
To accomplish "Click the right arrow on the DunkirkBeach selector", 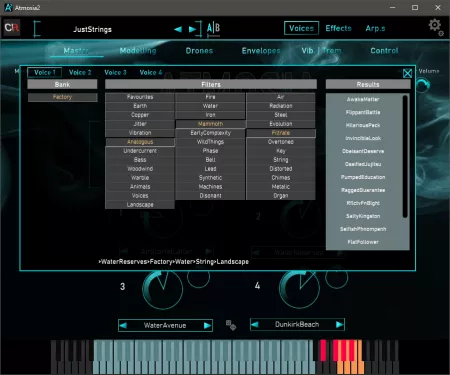I will [x=339, y=324].
